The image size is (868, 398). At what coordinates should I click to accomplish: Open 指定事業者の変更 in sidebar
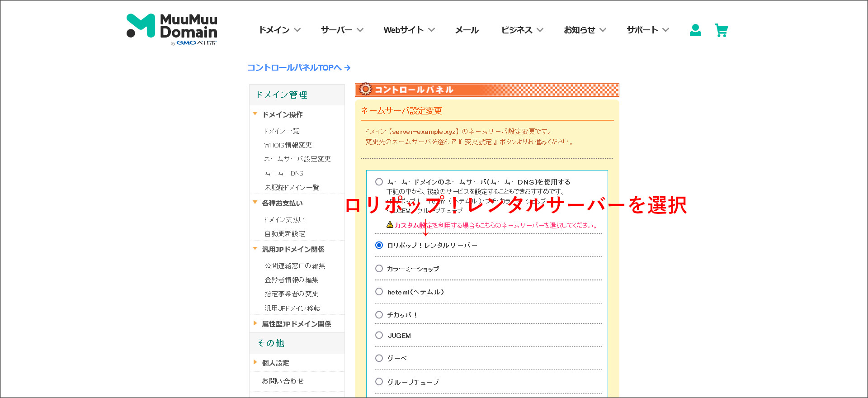tap(291, 294)
